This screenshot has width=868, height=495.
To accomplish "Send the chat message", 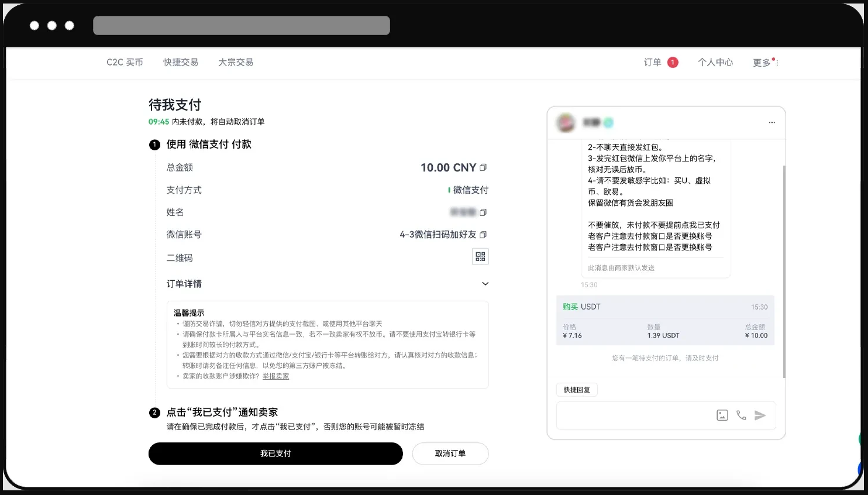I will coord(760,415).
